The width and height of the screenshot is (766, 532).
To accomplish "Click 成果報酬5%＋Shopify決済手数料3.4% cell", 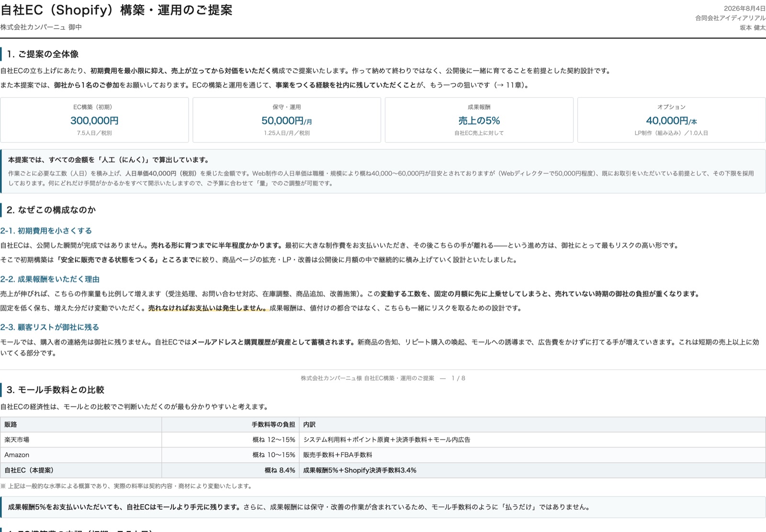I will pos(532,470).
